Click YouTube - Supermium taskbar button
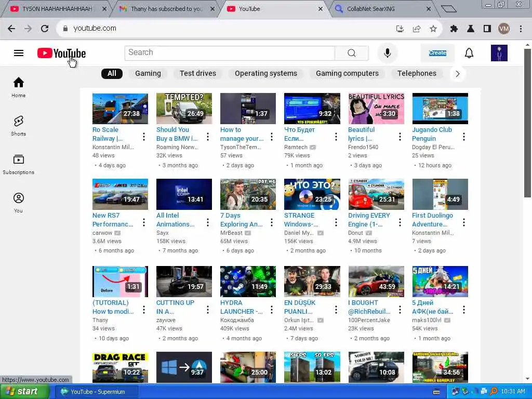Image resolution: width=532 pixels, height=399 pixels. [x=96, y=392]
